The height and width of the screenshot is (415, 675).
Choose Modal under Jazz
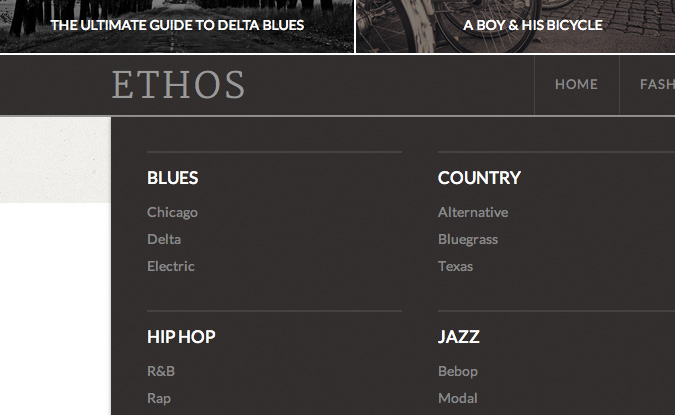(458, 398)
